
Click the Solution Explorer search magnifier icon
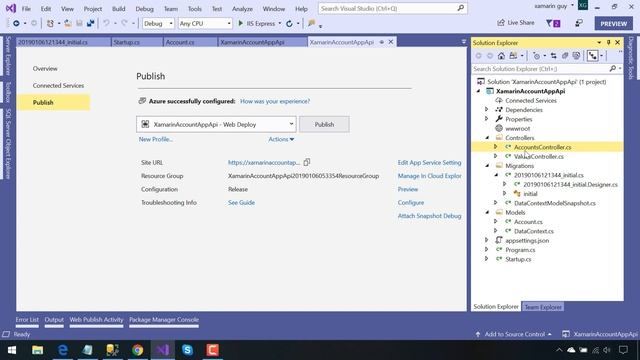coord(612,69)
